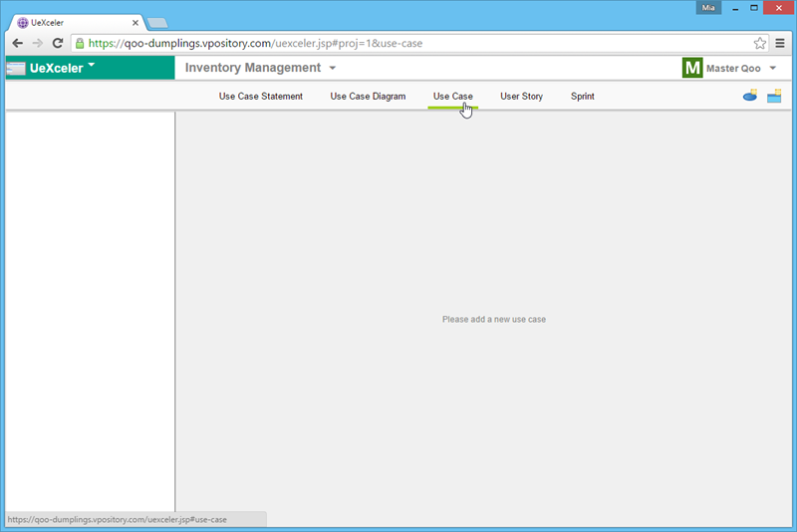Screen dimensions: 797x532
Task: Close the UeXceler browser tab
Action: point(135,23)
